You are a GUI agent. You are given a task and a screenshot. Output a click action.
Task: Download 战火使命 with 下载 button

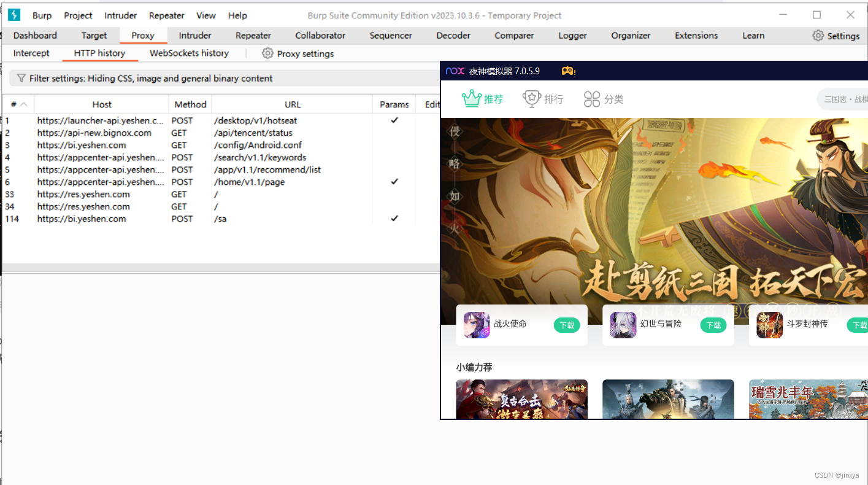tap(567, 325)
